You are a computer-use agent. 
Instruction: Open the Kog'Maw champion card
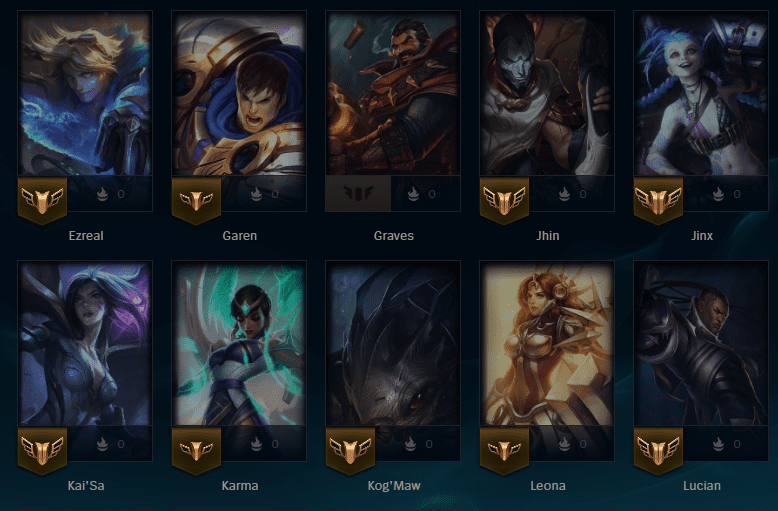(393, 343)
